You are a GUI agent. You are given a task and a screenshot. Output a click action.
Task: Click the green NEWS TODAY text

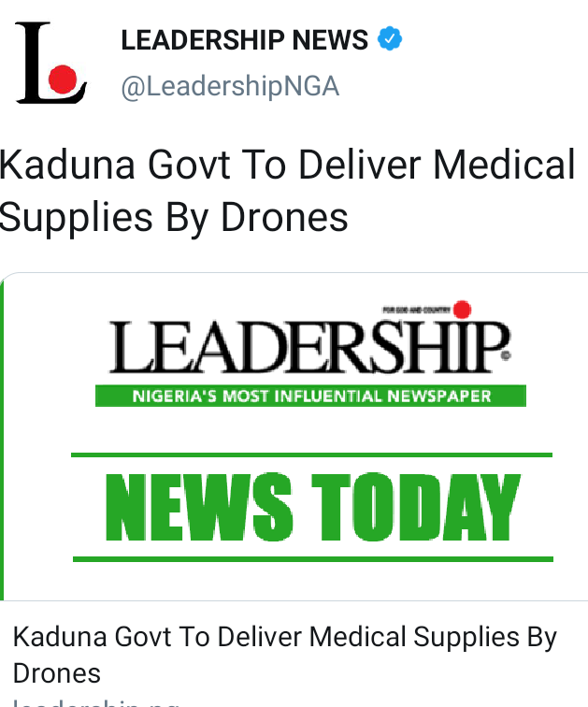click(x=313, y=507)
